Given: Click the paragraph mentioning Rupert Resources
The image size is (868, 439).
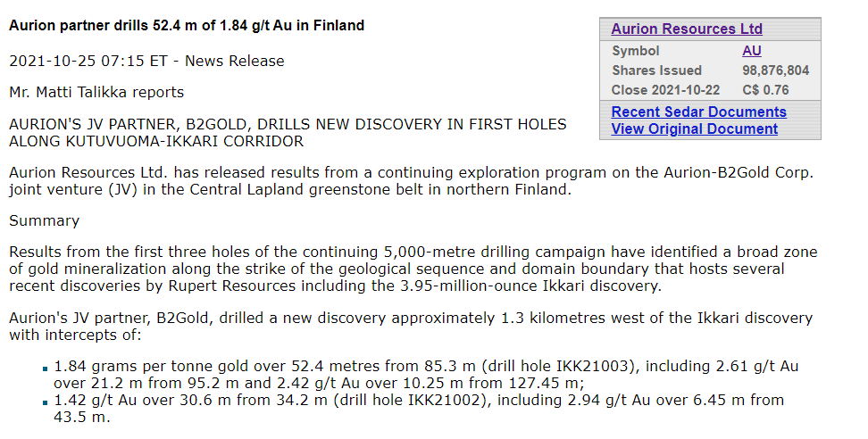Looking at the screenshot, I should (x=413, y=269).
